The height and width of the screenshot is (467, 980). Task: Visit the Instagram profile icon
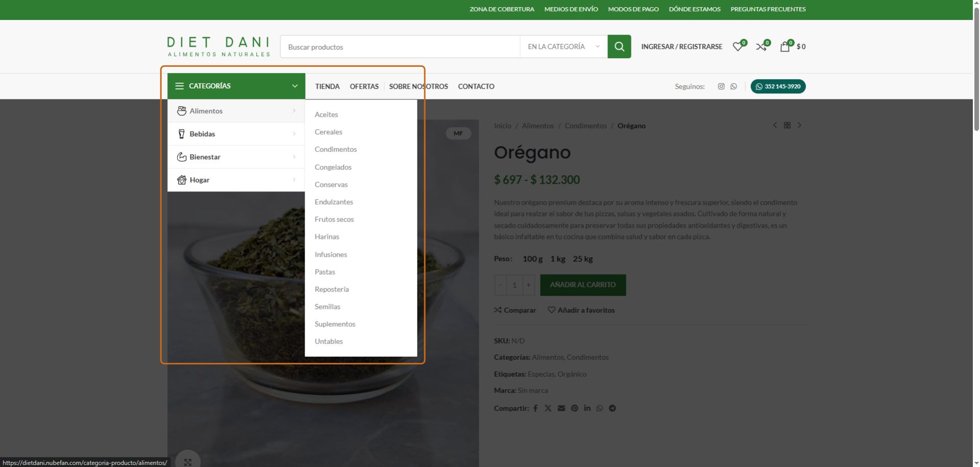pyautogui.click(x=721, y=86)
